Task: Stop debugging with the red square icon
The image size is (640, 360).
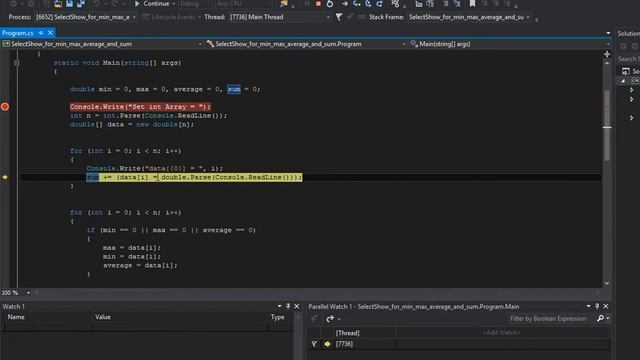Action: 318,4
